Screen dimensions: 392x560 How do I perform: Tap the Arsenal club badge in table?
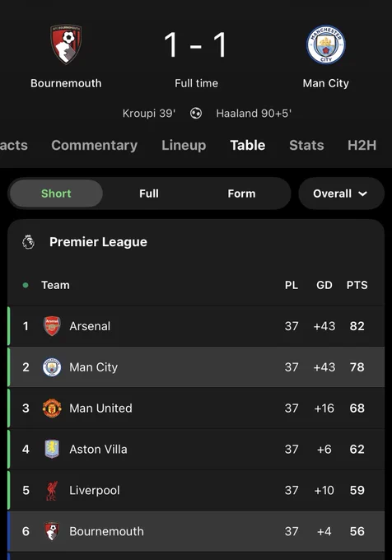(52, 326)
